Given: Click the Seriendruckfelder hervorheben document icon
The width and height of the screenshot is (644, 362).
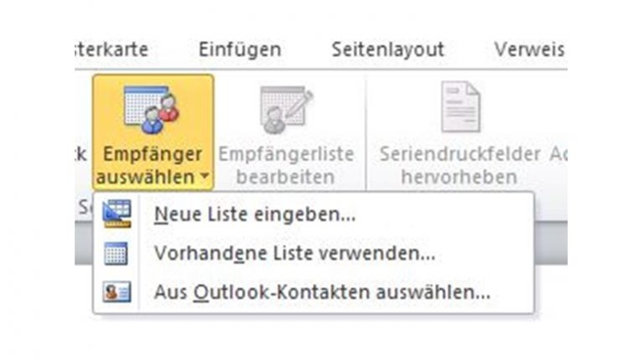Looking at the screenshot, I should tap(461, 106).
